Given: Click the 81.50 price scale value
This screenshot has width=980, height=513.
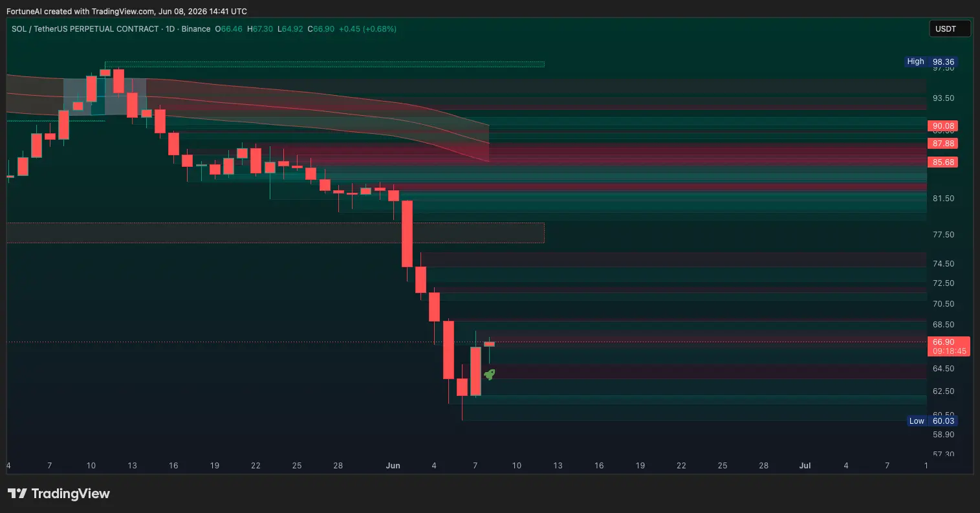Looking at the screenshot, I should (943, 199).
